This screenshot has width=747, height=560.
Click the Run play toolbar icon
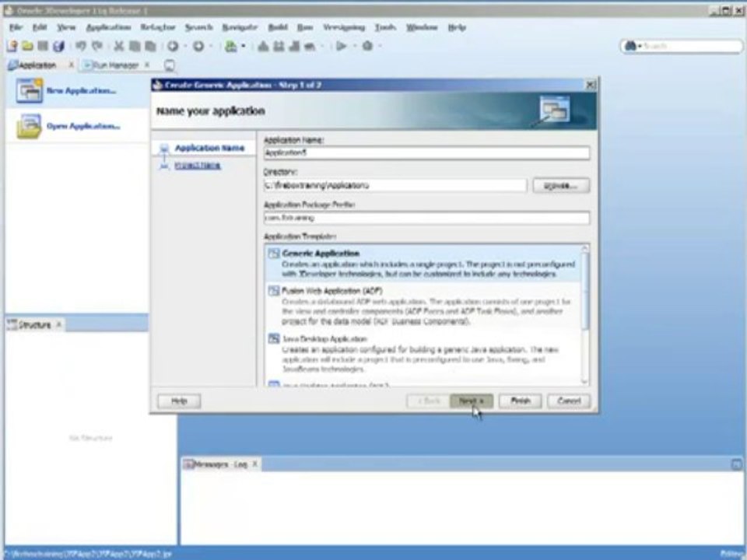341,46
